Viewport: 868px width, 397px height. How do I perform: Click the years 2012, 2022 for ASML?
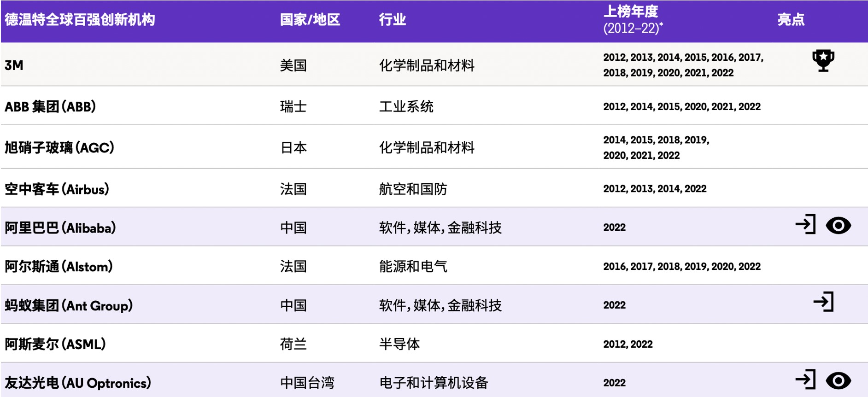628,344
